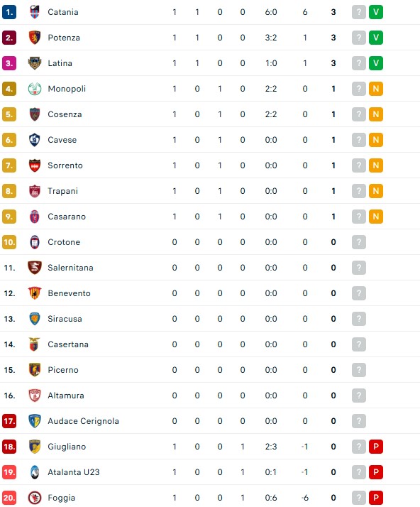Click the Siracusa team row name
Viewport: 420px width, 507px height.
point(65,319)
